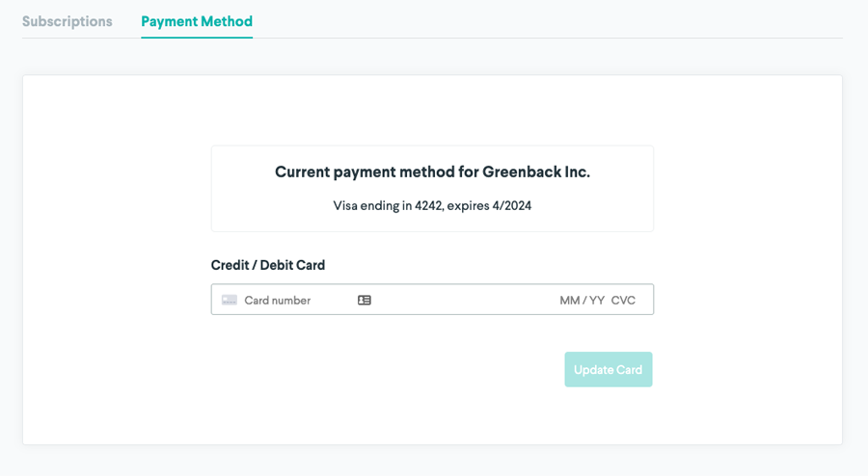Select the Payment Method tab

[x=197, y=21]
